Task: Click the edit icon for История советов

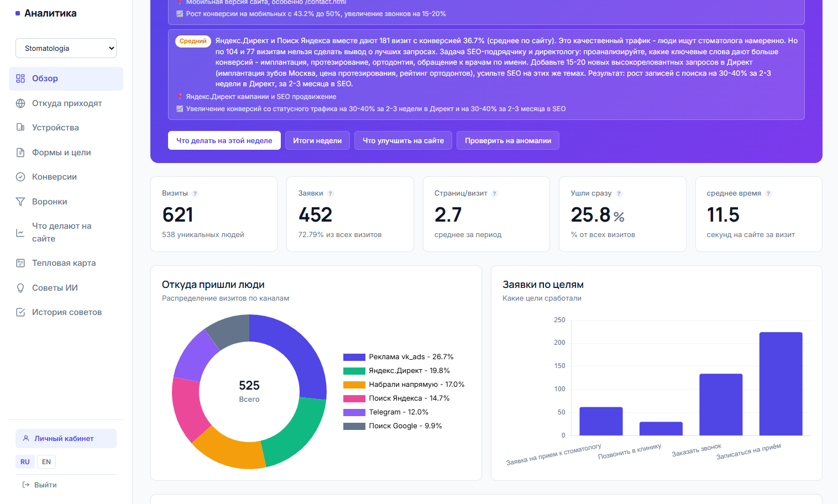Action: coord(20,312)
